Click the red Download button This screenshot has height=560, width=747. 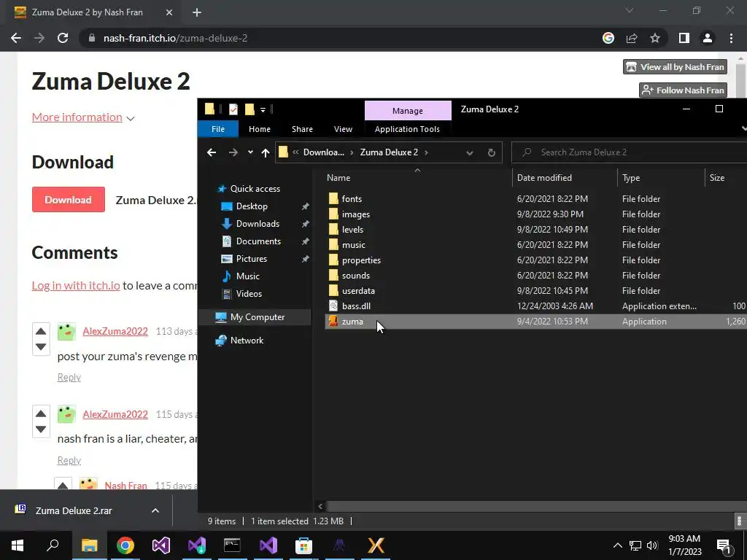pos(68,200)
